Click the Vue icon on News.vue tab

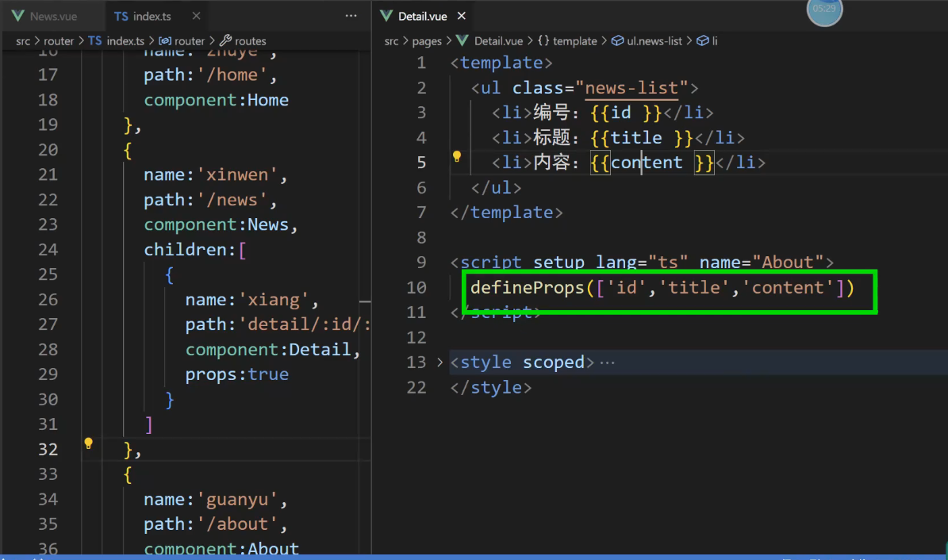tap(18, 17)
